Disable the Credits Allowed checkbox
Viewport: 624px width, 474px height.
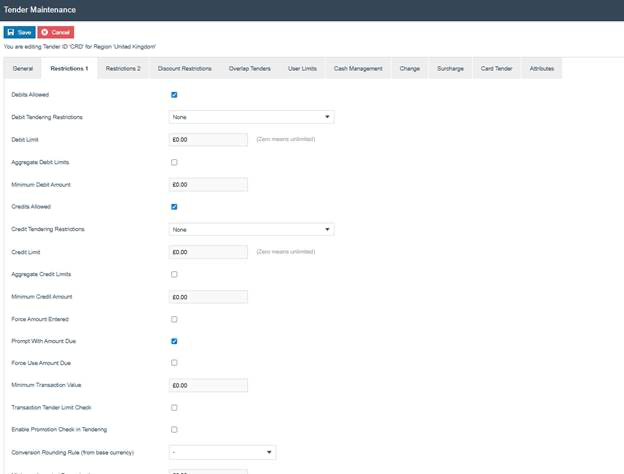point(175,207)
